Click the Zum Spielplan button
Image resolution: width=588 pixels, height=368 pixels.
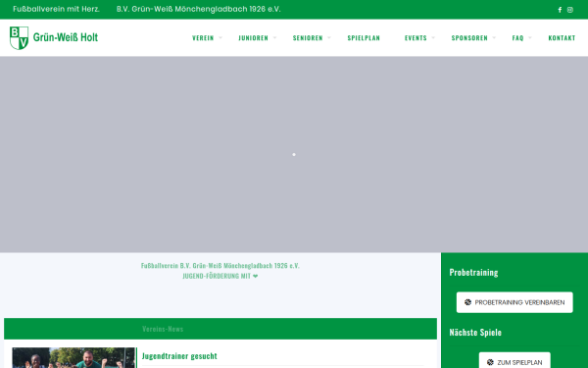[x=514, y=360]
